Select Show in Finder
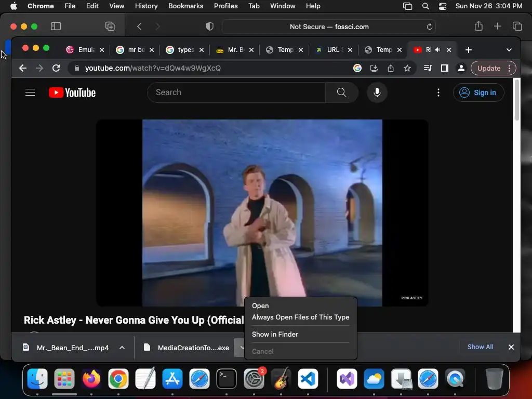Screen dimensions: 532x399 pyautogui.click(x=275, y=334)
